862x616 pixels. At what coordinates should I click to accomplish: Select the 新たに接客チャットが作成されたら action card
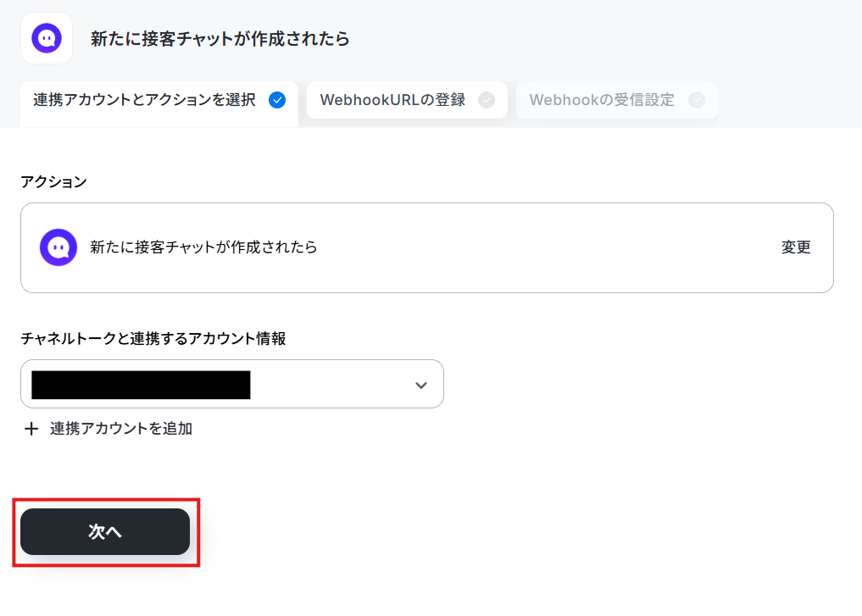pos(427,247)
